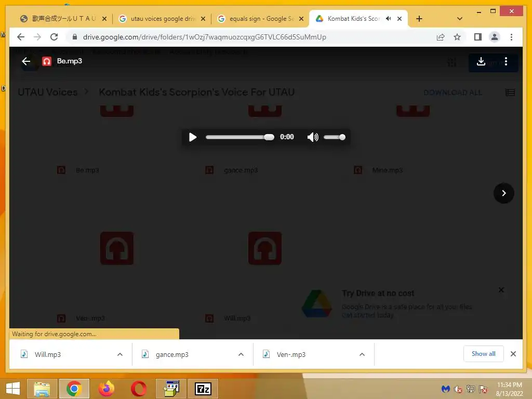532x399 pixels.
Task: Select the Will.mp3 file label in folder grid
Action: (237, 318)
